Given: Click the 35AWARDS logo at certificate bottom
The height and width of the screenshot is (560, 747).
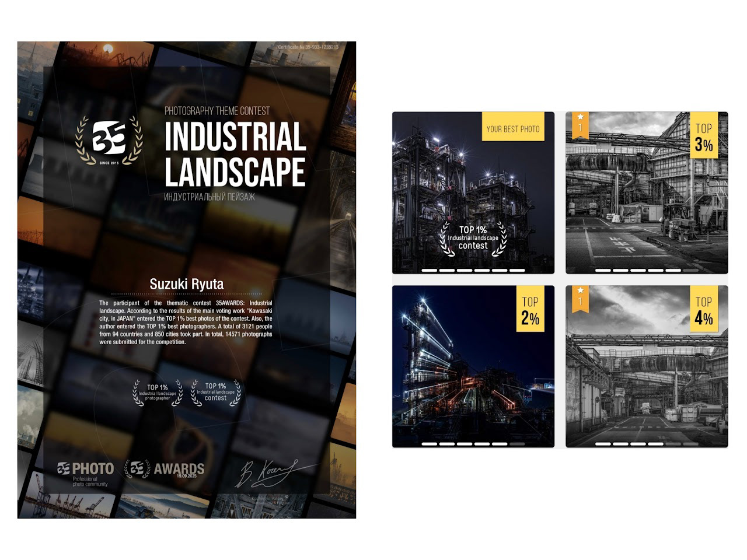Looking at the screenshot, I should coord(165,469).
